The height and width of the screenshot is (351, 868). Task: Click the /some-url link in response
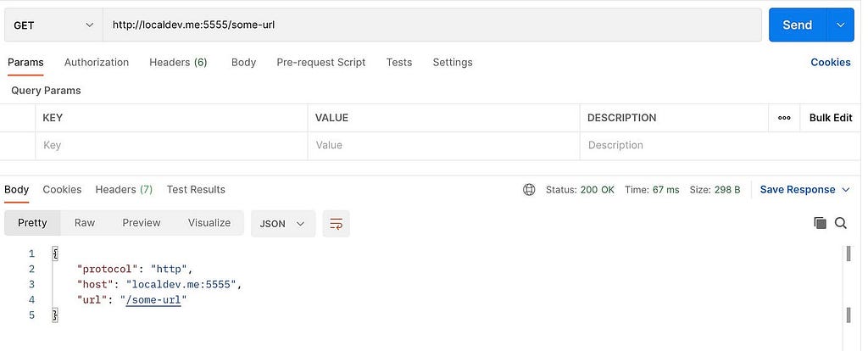tap(153, 300)
